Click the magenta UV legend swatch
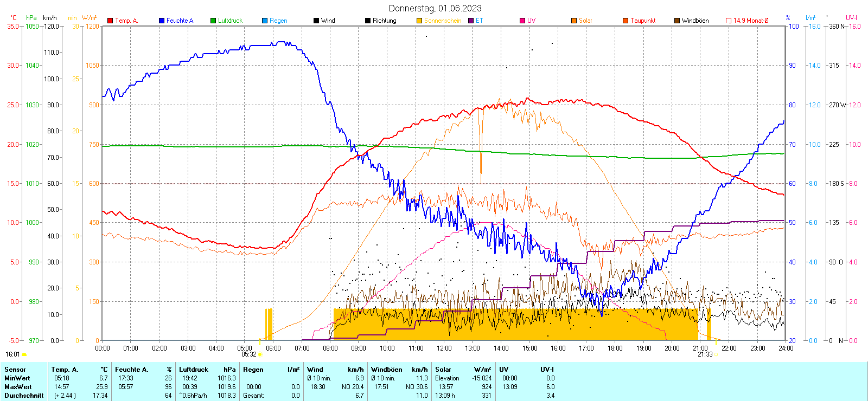The width and height of the screenshot is (868, 401). pos(522,21)
